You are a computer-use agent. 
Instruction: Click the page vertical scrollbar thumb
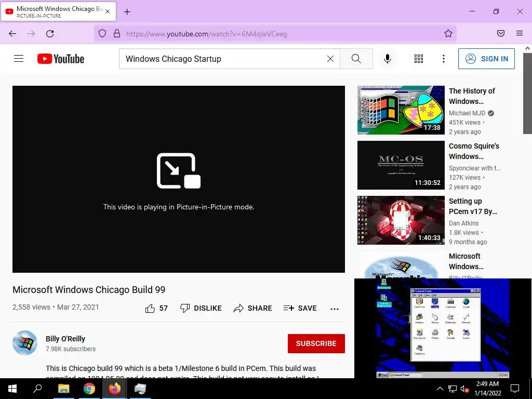click(x=527, y=93)
